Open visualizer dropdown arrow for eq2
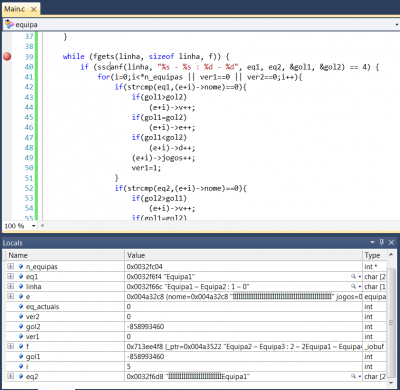 [360, 377]
